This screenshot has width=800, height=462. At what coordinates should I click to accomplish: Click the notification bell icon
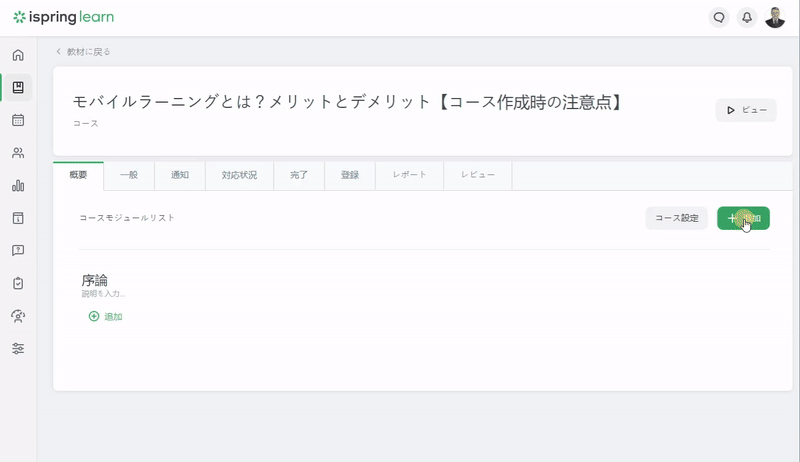(747, 17)
